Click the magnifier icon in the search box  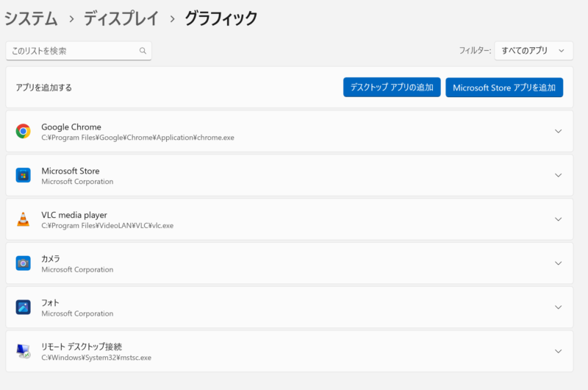pyautogui.click(x=143, y=52)
